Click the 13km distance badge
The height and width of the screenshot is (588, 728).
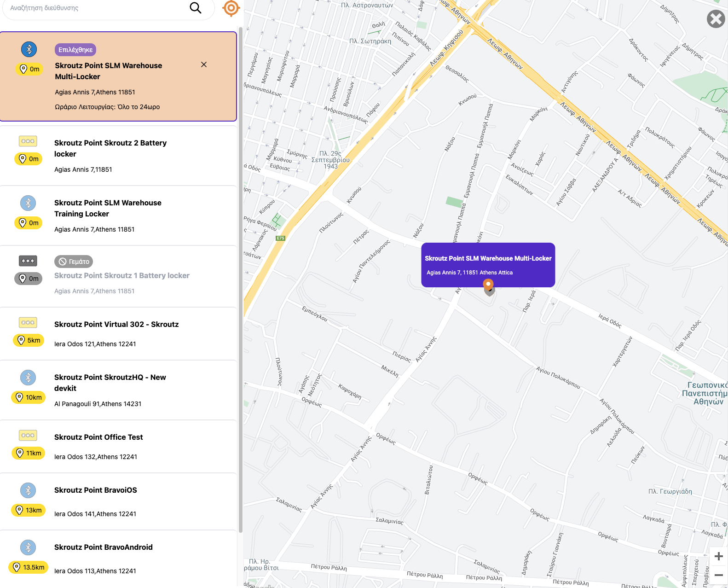[x=29, y=510]
